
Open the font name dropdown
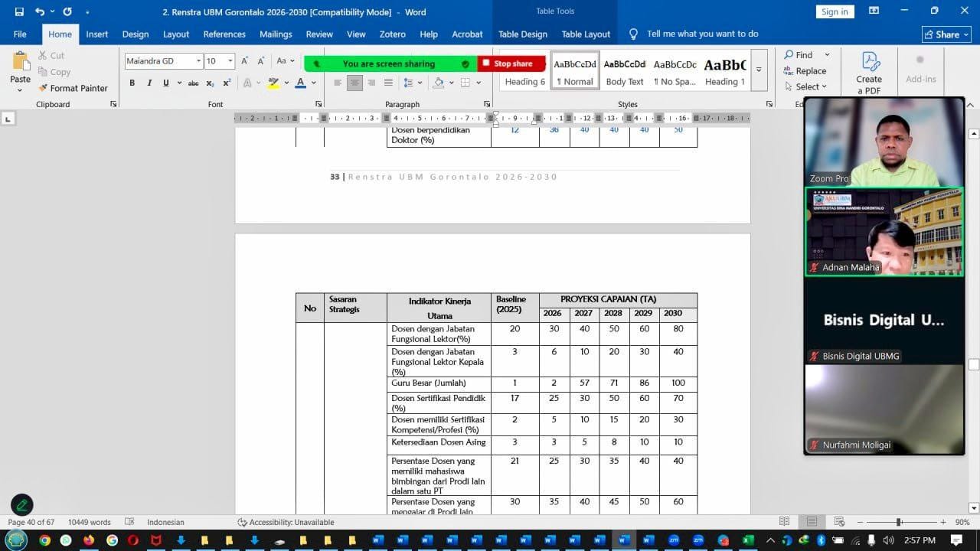click(198, 61)
